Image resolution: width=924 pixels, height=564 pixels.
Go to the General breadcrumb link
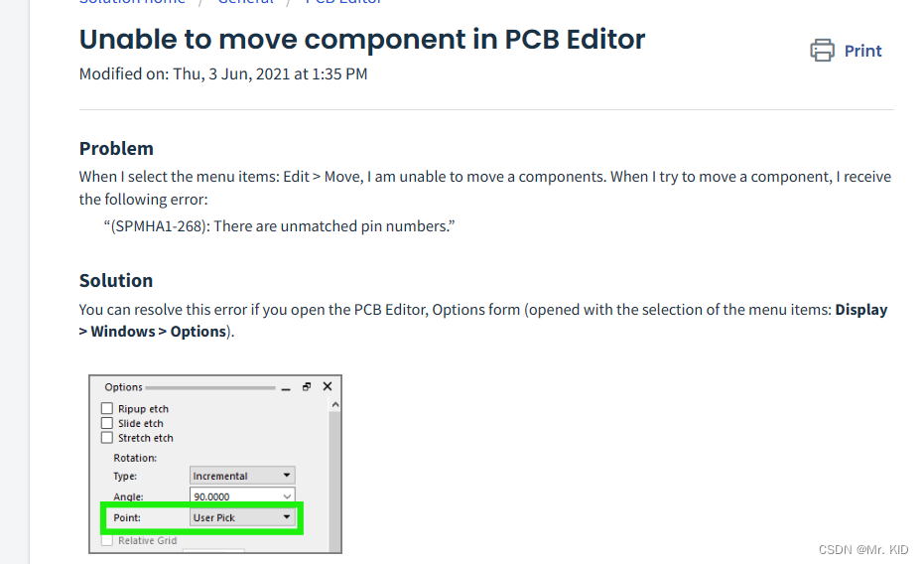click(x=246, y=2)
